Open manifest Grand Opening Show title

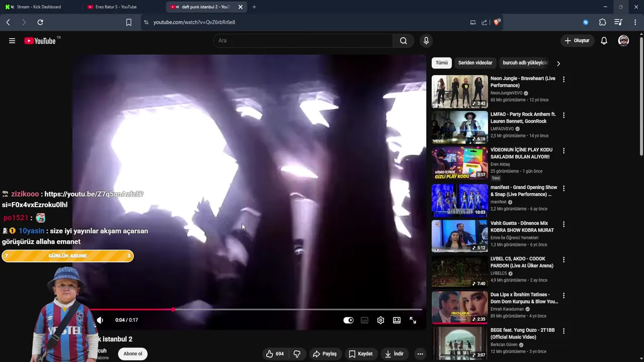click(x=524, y=191)
